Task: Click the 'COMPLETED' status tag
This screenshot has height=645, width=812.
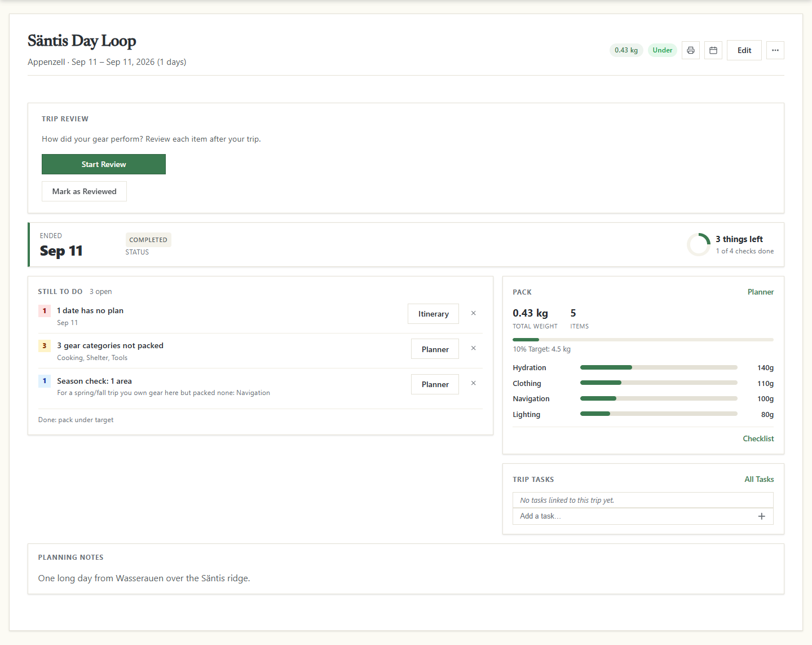Action: click(148, 240)
